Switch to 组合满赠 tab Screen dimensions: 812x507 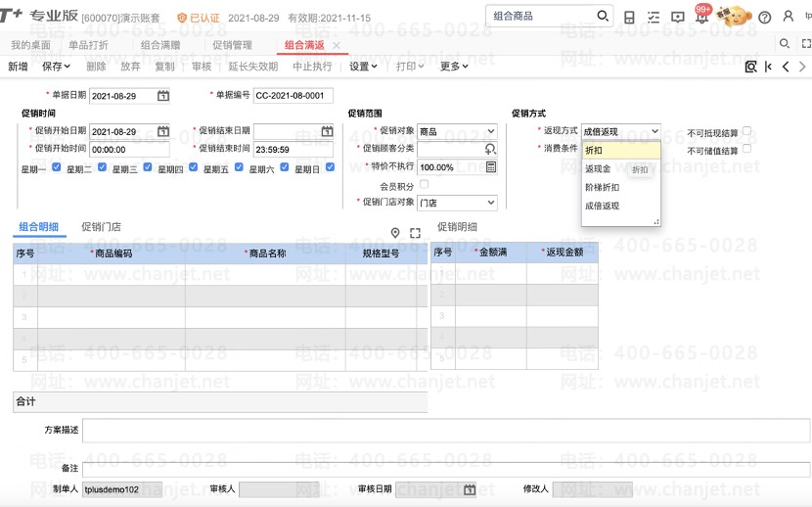pos(160,46)
